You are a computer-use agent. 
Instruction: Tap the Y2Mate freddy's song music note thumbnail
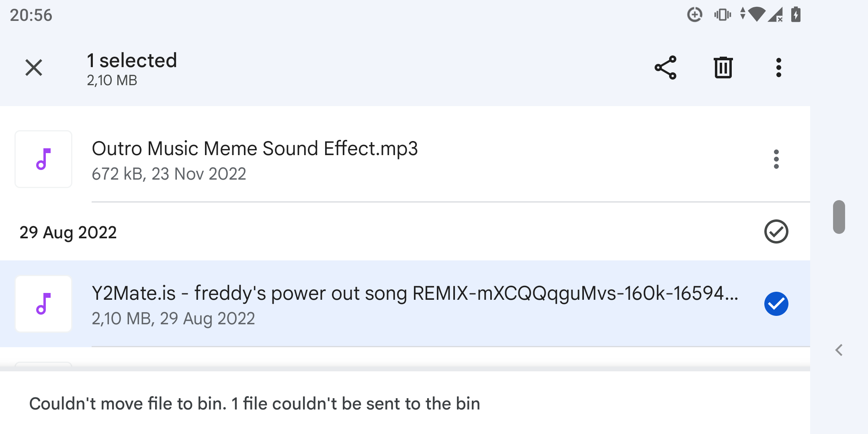pyautogui.click(x=43, y=304)
